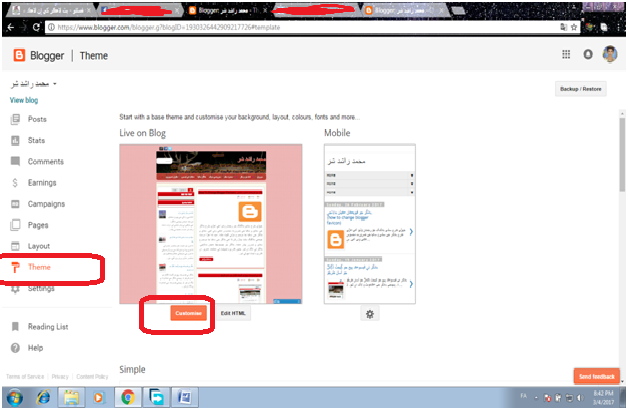Reload the page with refresh icon
This screenshot has height=414, width=628.
[36, 27]
